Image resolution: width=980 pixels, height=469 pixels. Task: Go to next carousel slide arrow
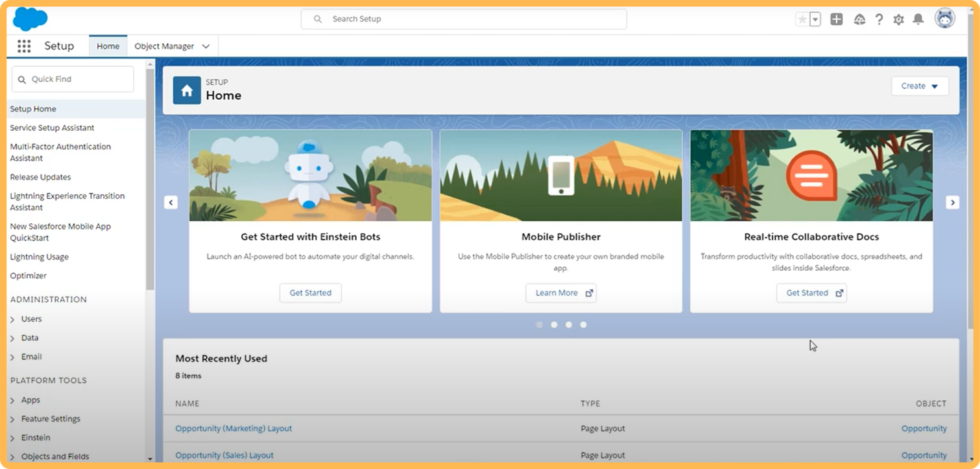pos(952,202)
